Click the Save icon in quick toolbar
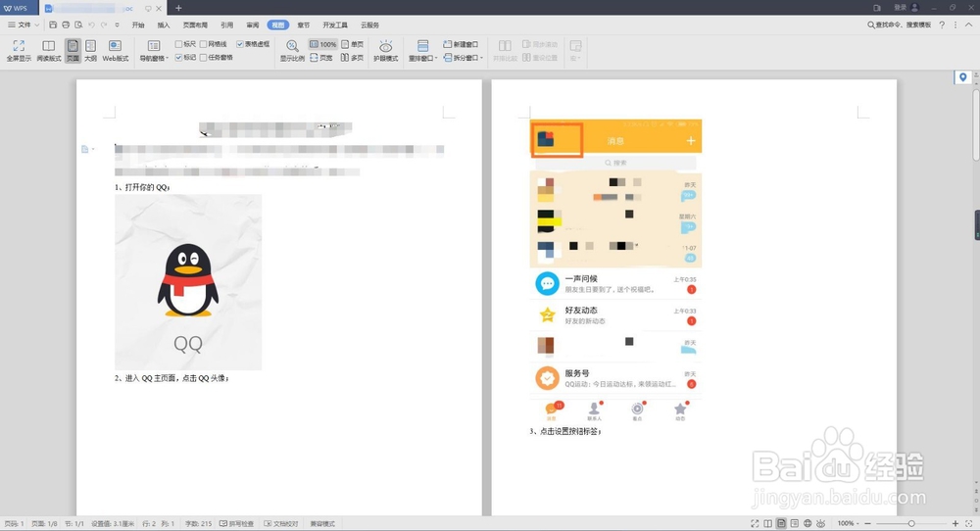 [53, 25]
